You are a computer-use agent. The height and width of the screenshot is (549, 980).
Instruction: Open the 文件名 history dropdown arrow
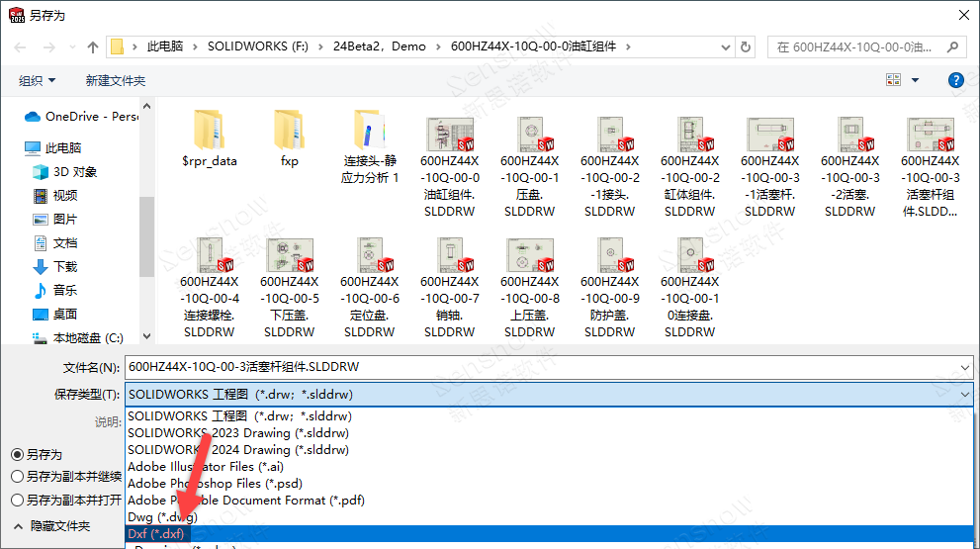[964, 367]
